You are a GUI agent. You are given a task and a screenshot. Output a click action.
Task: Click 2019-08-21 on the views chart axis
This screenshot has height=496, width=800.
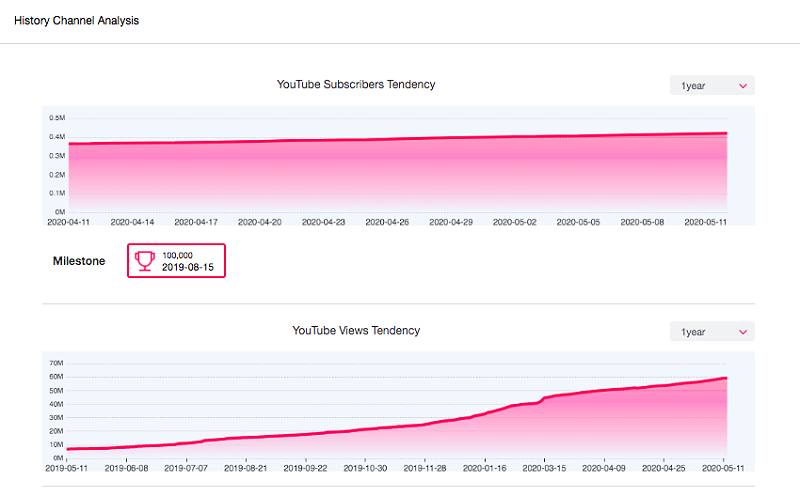pyautogui.click(x=248, y=467)
